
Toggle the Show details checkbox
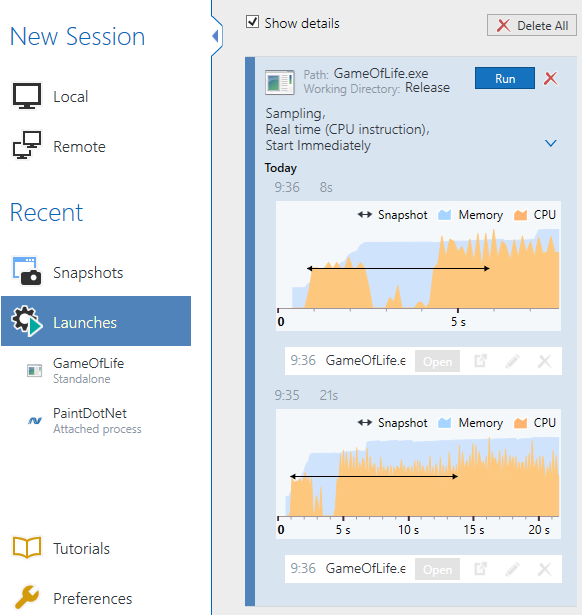253,22
